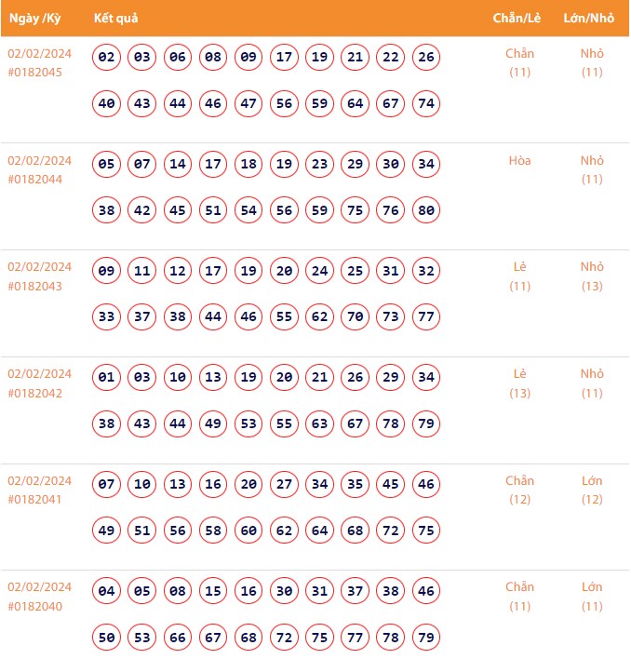
Task: Click "Lớn (12)" result in draw #0182041
Action: click(592, 490)
